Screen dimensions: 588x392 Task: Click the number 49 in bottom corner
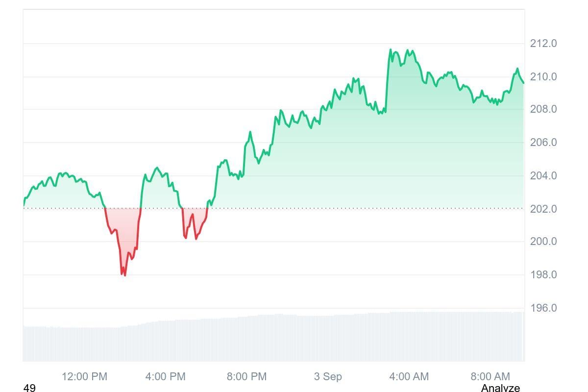[29, 388]
